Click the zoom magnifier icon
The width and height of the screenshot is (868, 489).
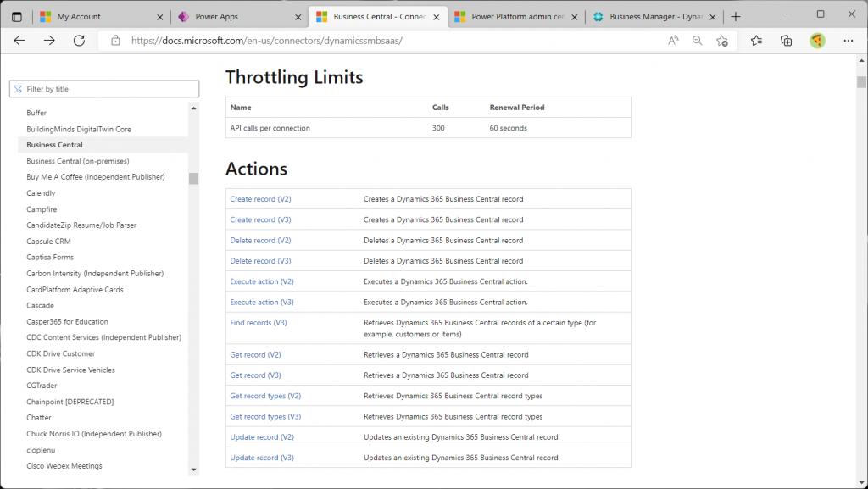click(x=698, y=41)
